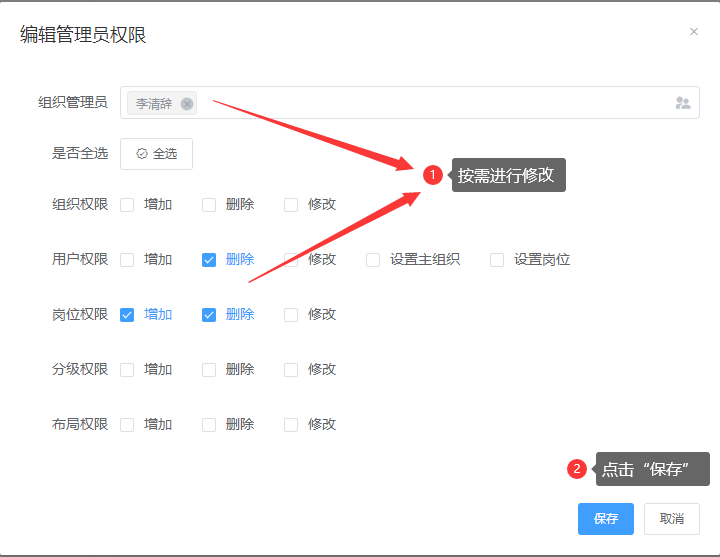Uncheck 删除 checkbox for 用户权限
Viewport: 720px width, 557px height.
point(209,260)
